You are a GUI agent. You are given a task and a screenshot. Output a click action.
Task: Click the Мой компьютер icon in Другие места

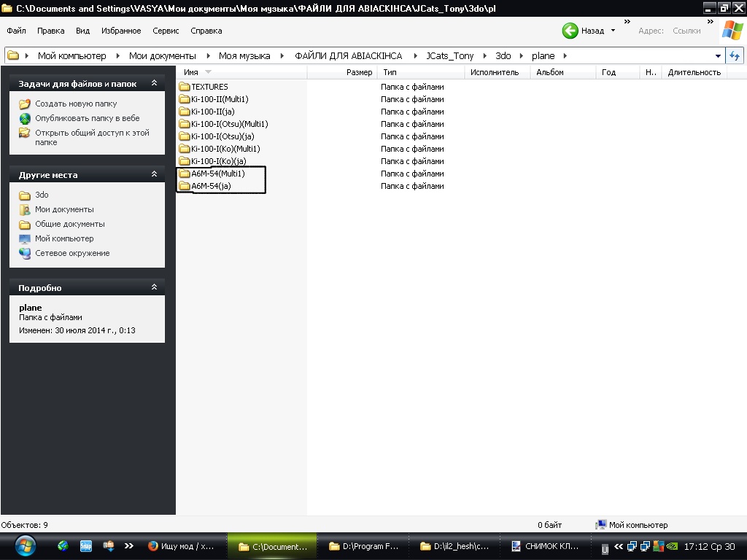25,238
